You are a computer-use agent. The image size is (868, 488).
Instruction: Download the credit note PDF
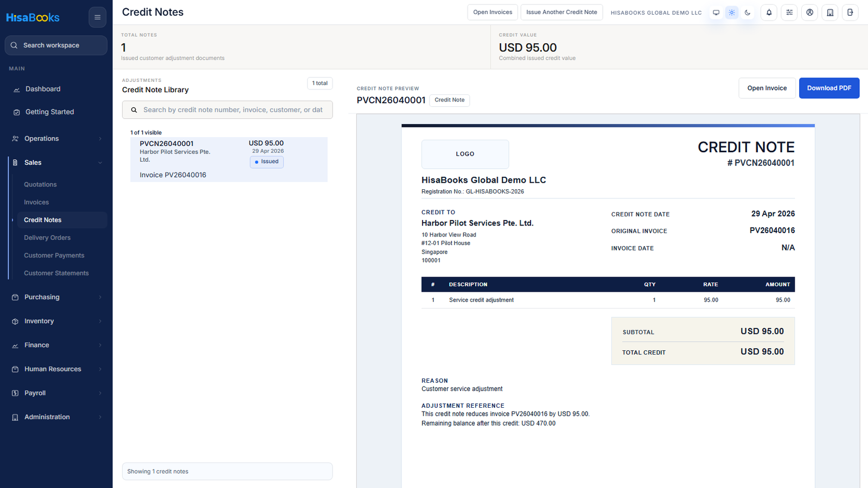pos(829,88)
